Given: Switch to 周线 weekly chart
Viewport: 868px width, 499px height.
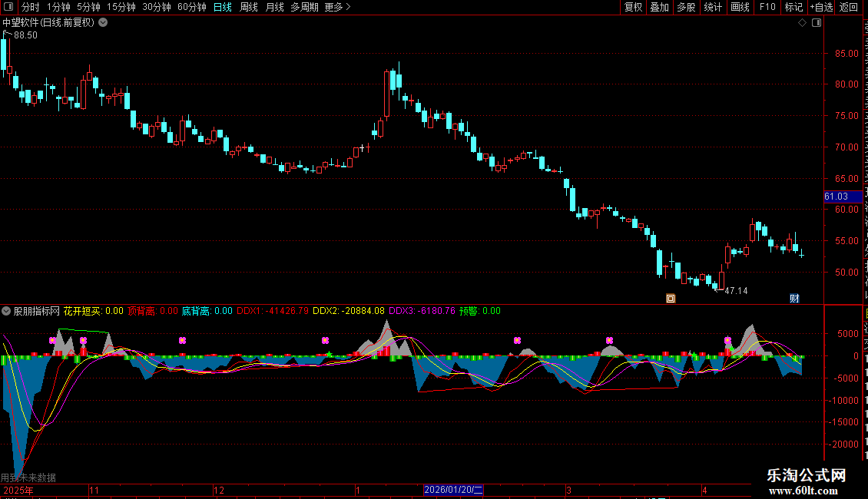Looking at the screenshot, I should click(x=249, y=7).
